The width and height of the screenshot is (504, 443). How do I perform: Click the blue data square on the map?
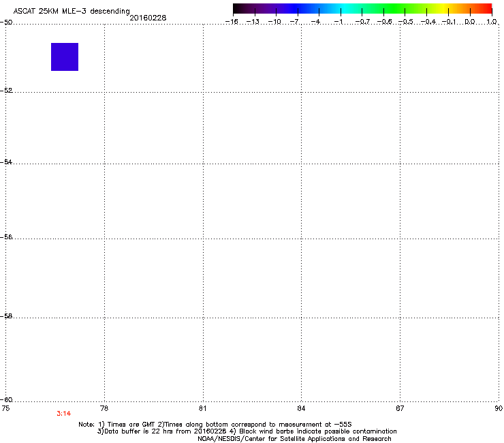[x=65, y=57]
